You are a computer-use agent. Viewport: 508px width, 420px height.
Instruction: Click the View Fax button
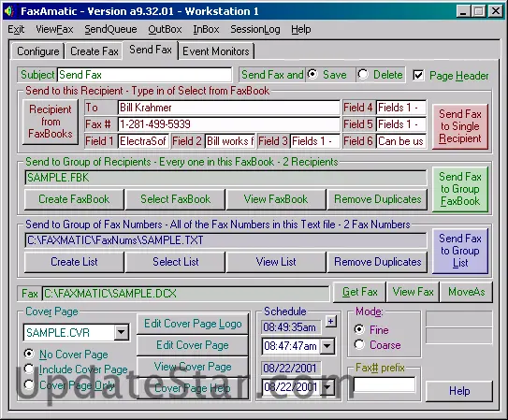coord(413,292)
